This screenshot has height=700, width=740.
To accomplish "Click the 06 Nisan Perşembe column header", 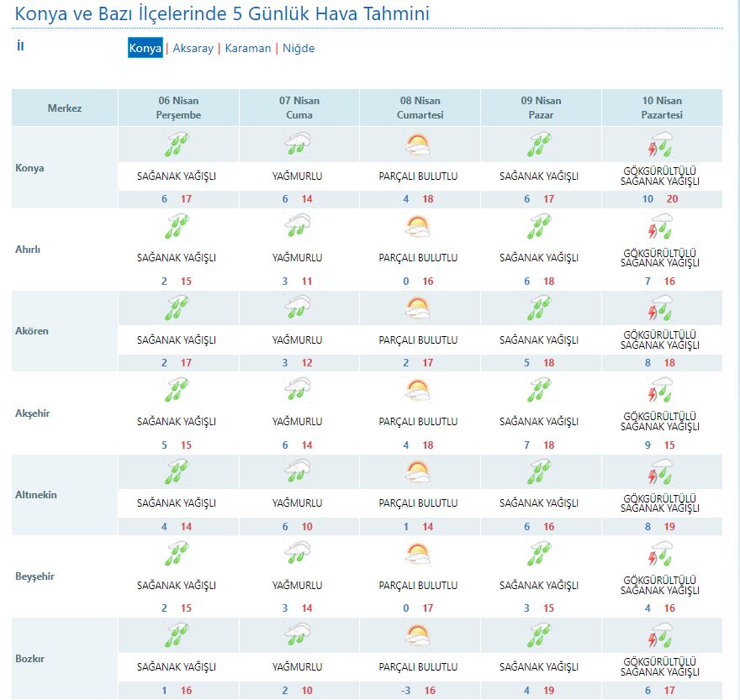I will click(178, 108).
